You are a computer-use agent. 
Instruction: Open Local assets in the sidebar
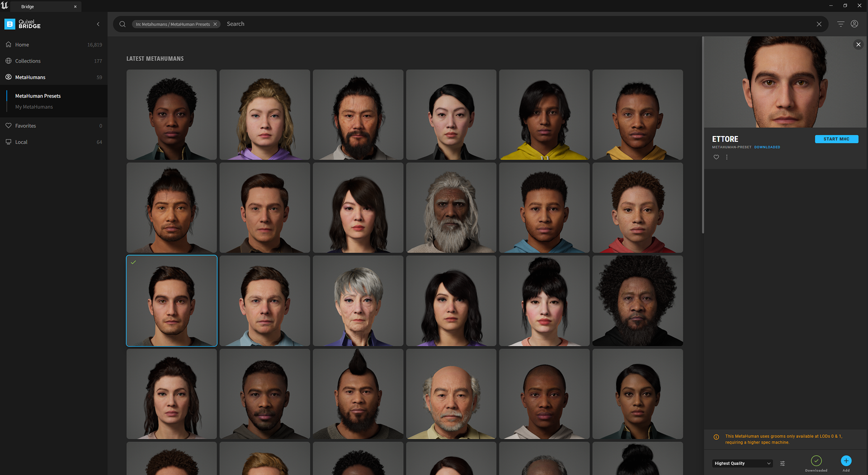pyautogui.click(x=54, y=142)
